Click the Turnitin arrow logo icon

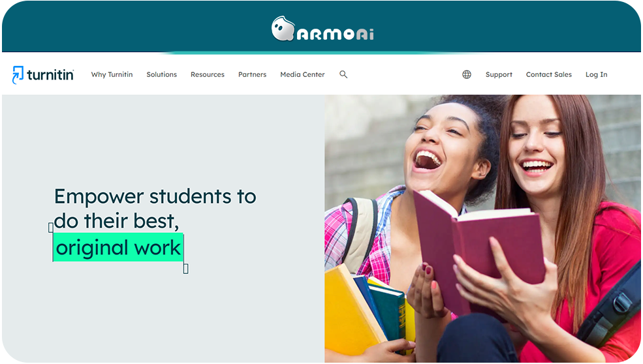point(18,75)
